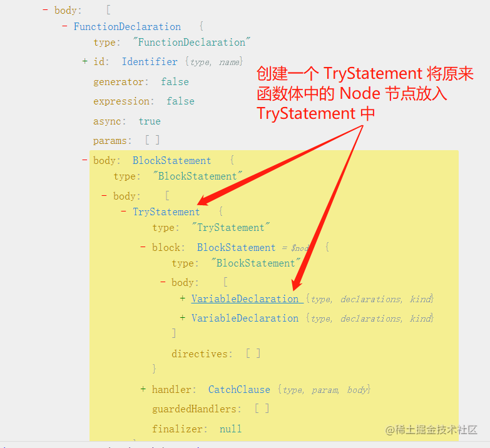Click the second VariableDeclaration label

click(x=245, y=318)
